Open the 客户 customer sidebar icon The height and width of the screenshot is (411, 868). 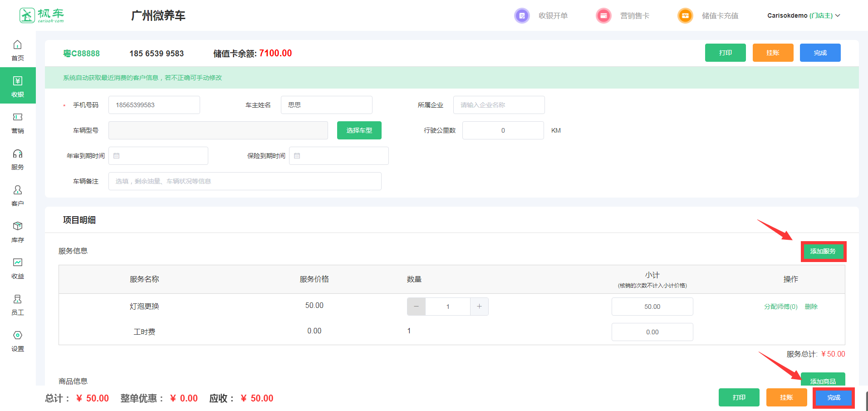coord(18,190)
